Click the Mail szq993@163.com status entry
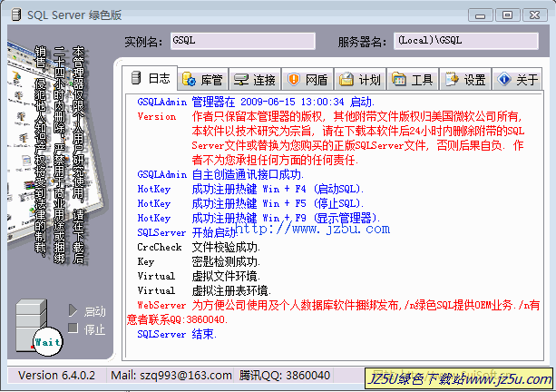The image size is (556, 392). point(171,376)
